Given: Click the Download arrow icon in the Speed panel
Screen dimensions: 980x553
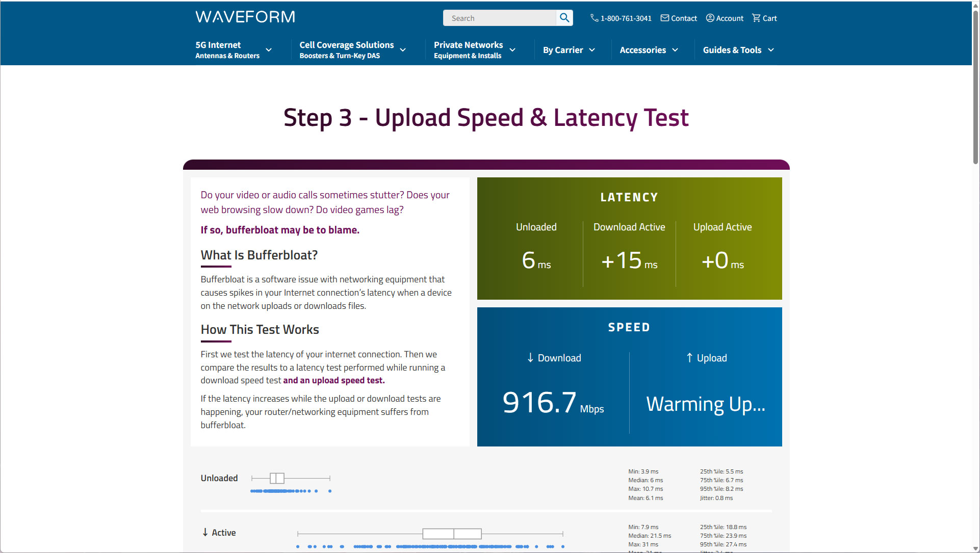Looking at the screenshot, I should pos(530,358).
